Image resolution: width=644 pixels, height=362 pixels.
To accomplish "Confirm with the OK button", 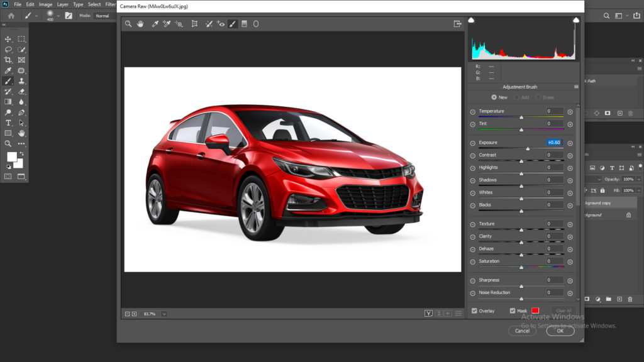I will 560,331.
